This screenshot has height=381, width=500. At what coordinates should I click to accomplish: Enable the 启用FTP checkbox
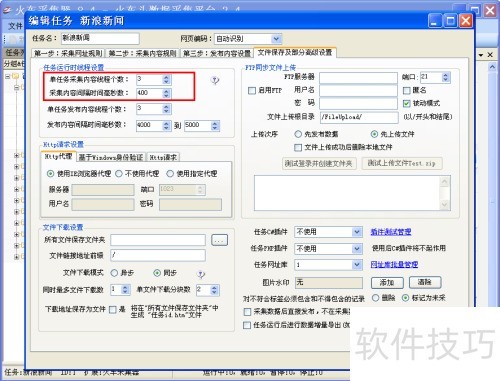pos(252,90)
